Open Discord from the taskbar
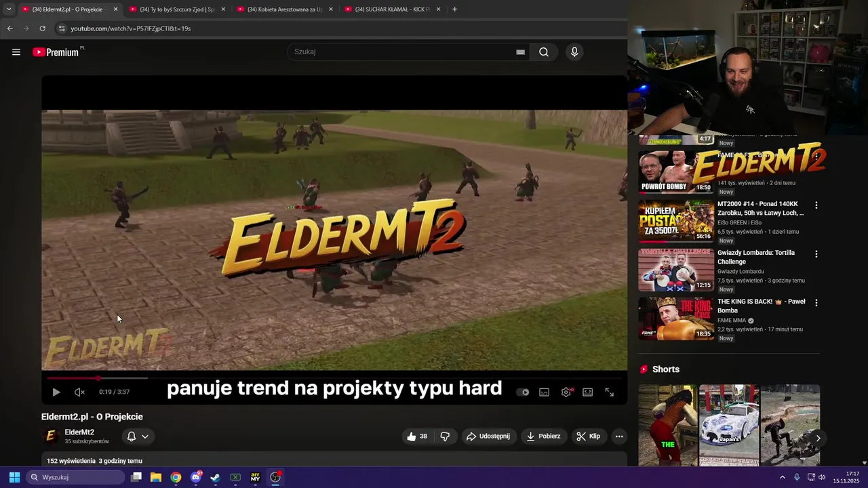The height and width of the screenshot is (488, 868). click(x=196, y=477)
